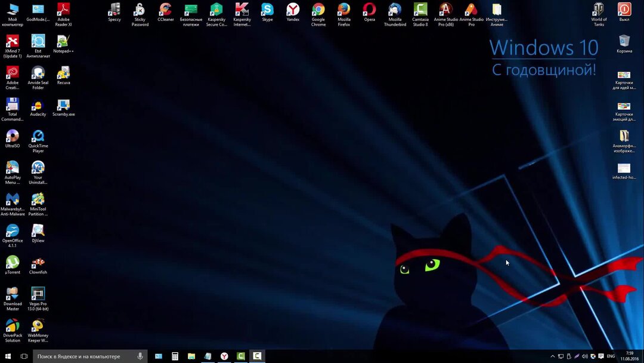This screenshot has height=363, width=644.
Task: Launch Camtasia Studio 8 shortcut
Action: [420, 14]
